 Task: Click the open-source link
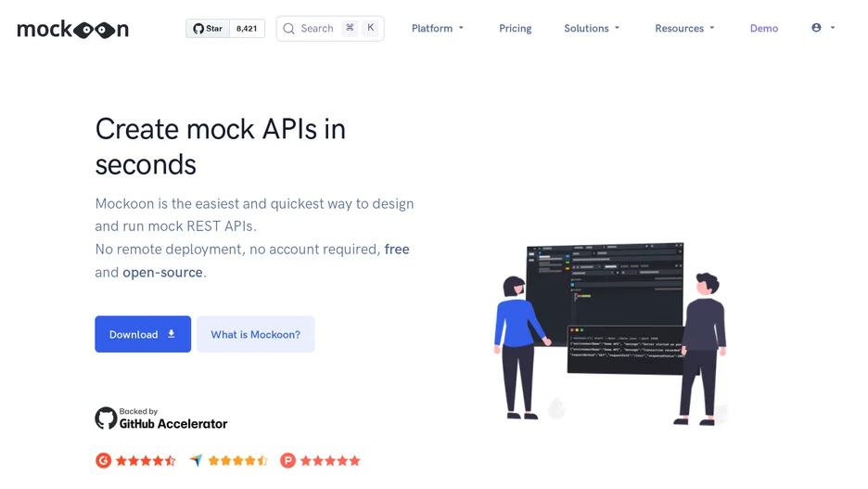click(162, 273)
